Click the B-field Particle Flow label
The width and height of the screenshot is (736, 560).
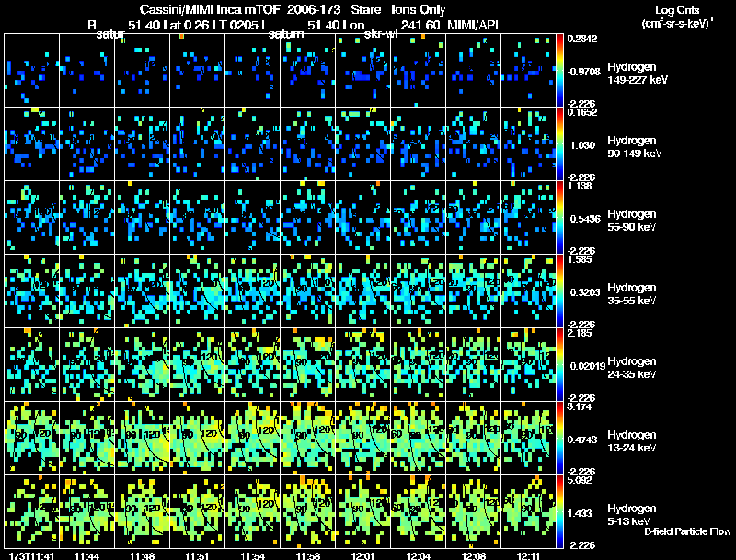687,531
